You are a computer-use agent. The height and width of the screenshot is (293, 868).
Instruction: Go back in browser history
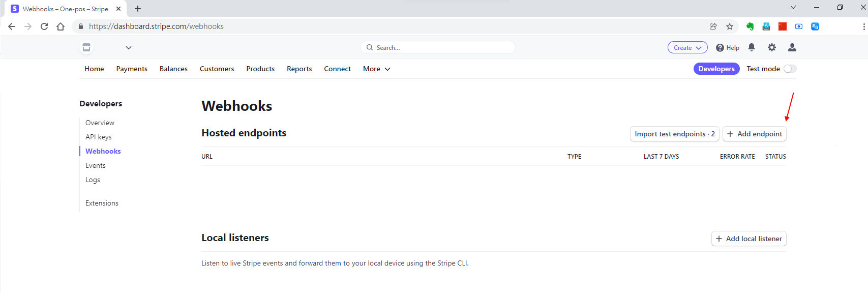pyautogui.click(x=12, y=26)
